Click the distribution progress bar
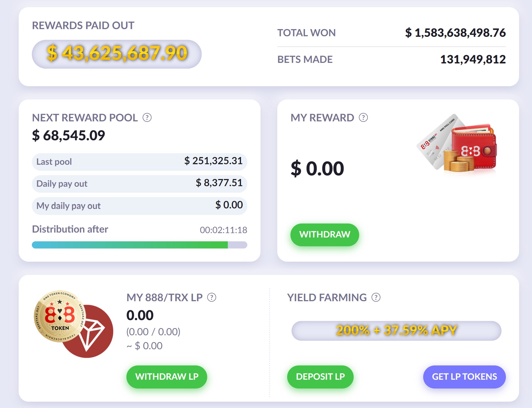The height and width of the screenshot is (408, 532). click(139, 245)
